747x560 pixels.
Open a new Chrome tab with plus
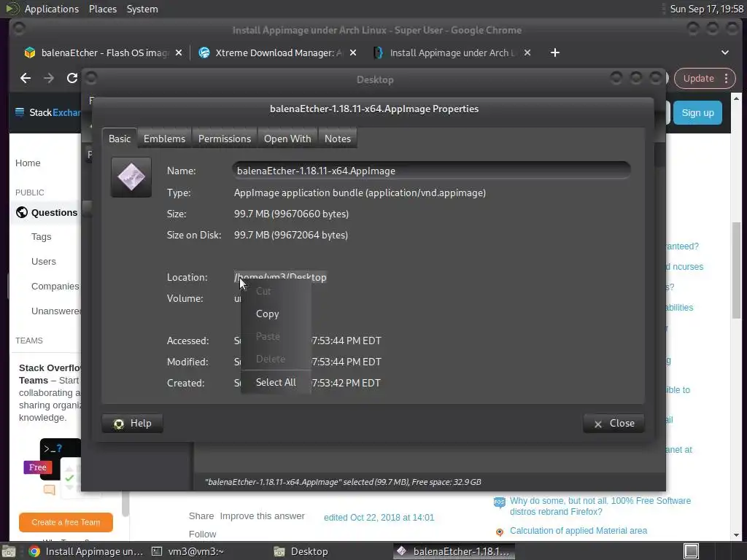click(555, 52)
